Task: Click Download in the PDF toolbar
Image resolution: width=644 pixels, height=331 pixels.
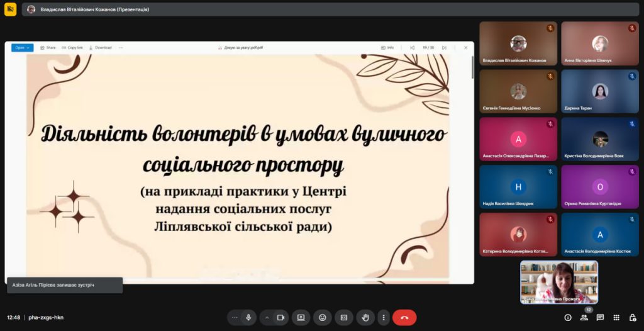Action: point(100,47)
